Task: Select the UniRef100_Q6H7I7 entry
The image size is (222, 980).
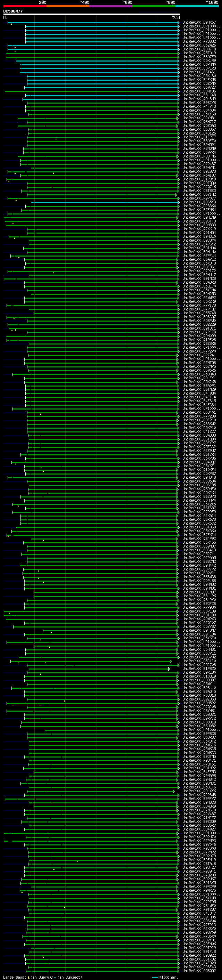Action: [199, 122]
